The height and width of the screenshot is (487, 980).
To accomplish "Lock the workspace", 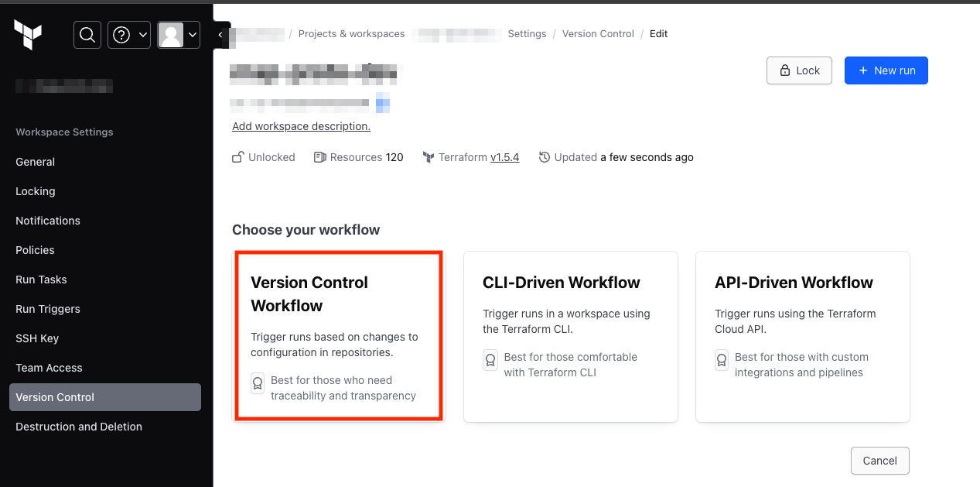I will coord(799,70).
